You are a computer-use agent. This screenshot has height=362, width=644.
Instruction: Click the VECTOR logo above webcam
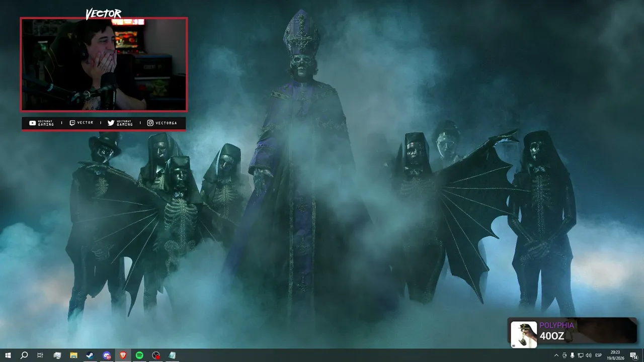pyautogui.click(x=103, y=14)
